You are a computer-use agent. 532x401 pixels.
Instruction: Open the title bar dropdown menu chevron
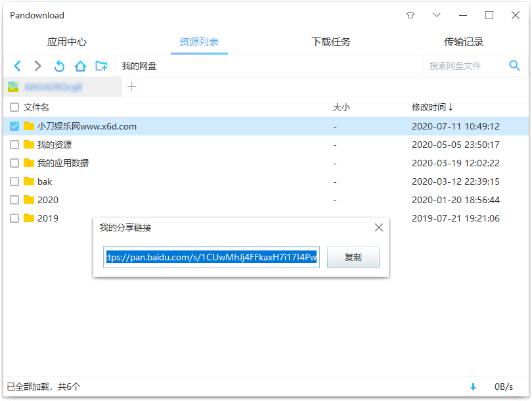(437, 15)
